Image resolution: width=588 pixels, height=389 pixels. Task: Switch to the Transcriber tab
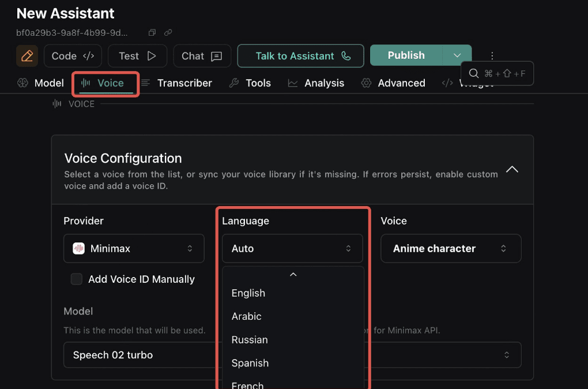point(176,83)
